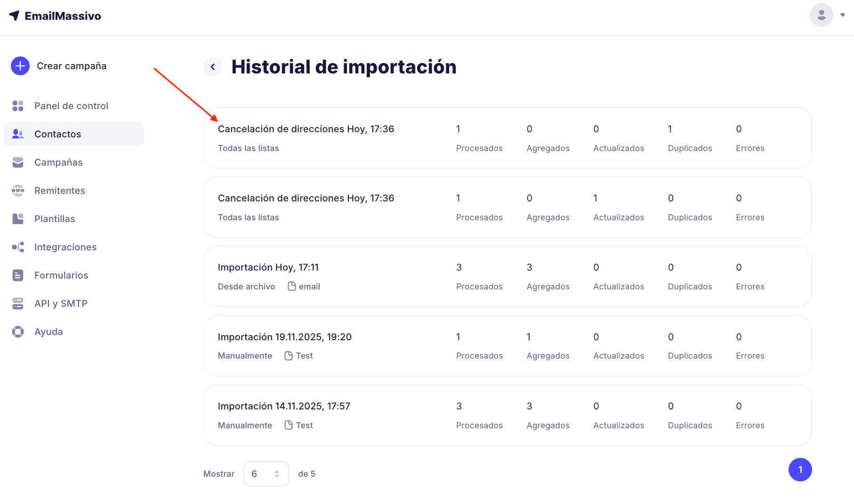This screenshot has width=854, height=504.
Task: Click the blue plus Crear campaña icon
Action: [20, 66]
